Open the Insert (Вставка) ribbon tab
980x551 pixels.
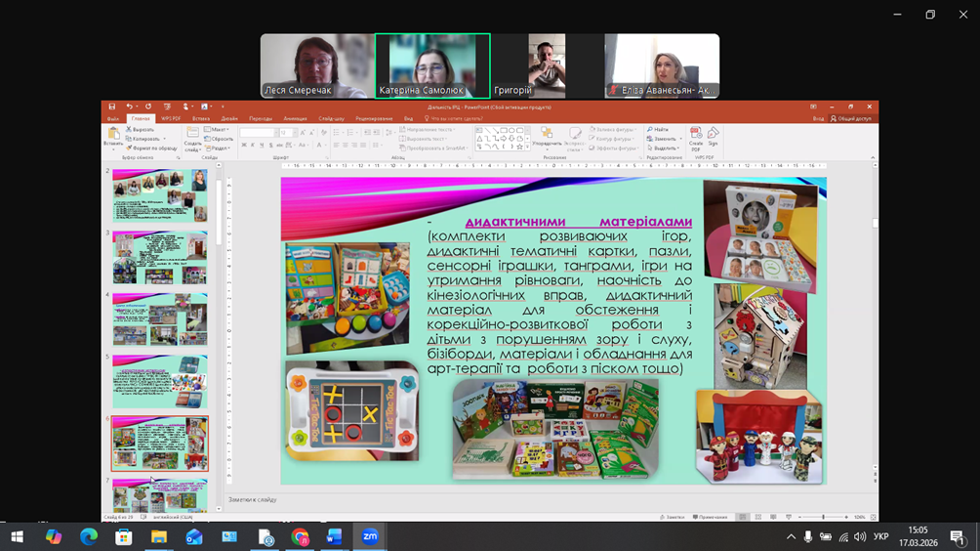coord(201,118)
